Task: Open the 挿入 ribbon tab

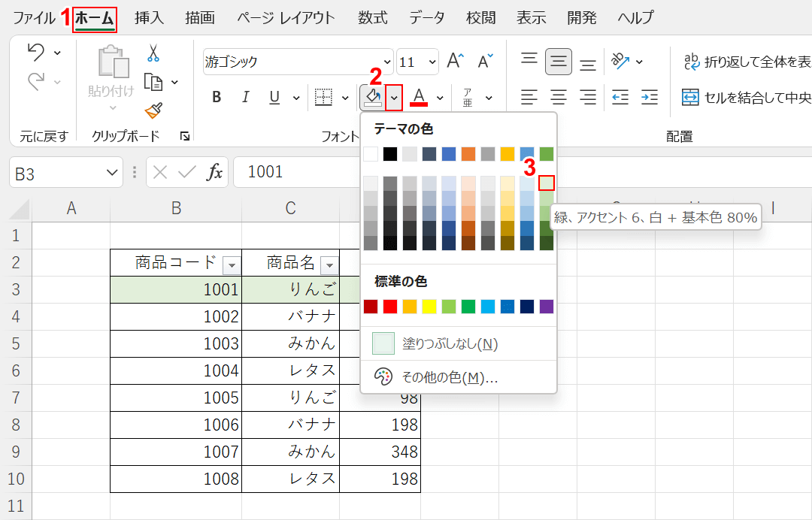Action: click(149, 18)
